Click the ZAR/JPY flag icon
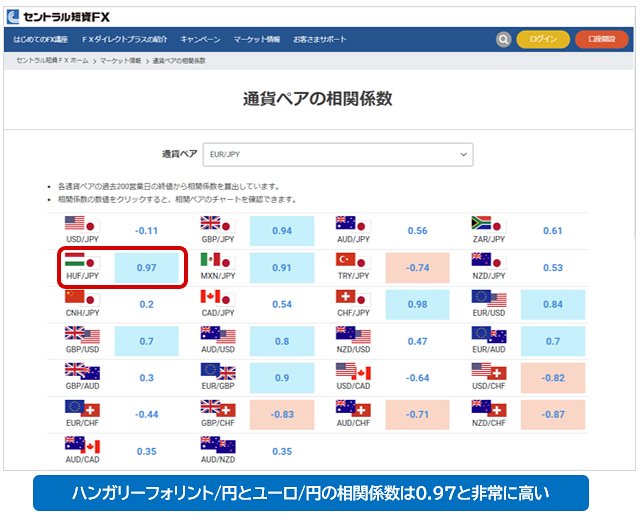The width and height of the screenshot is (640, 517). click(x=486, y=224)
